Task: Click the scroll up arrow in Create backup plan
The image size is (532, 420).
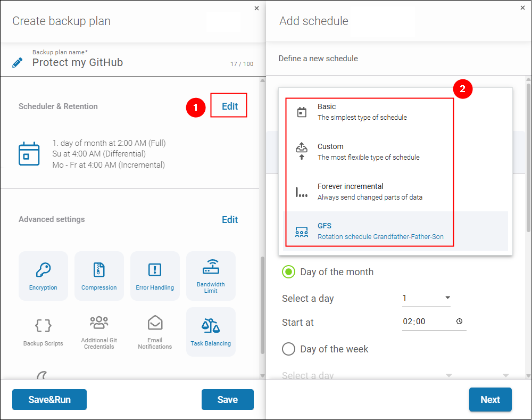Action: point(262,80)
